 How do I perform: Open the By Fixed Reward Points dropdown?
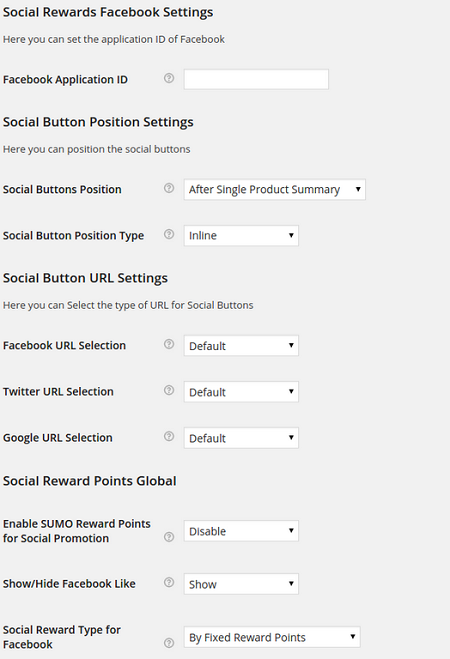pyautogui.click(x=272, y=637)
